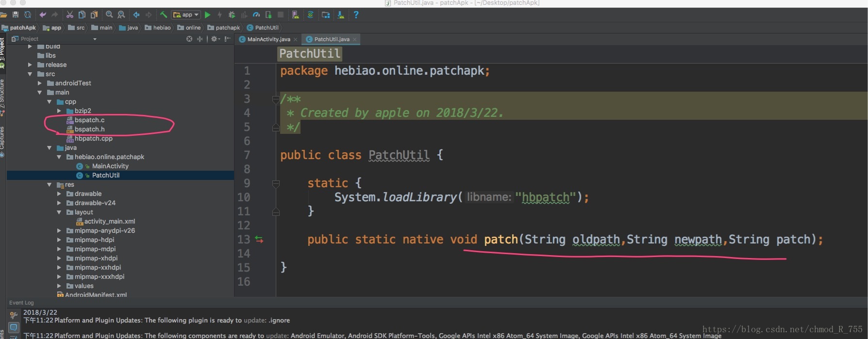This screenshot has height=339, width=868.
Task: Open the Project panel gear settings
Action: coord(215,39)
